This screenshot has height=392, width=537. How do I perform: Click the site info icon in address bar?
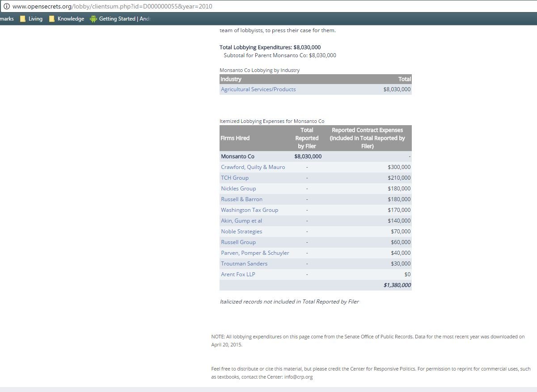tap(6, 6)
